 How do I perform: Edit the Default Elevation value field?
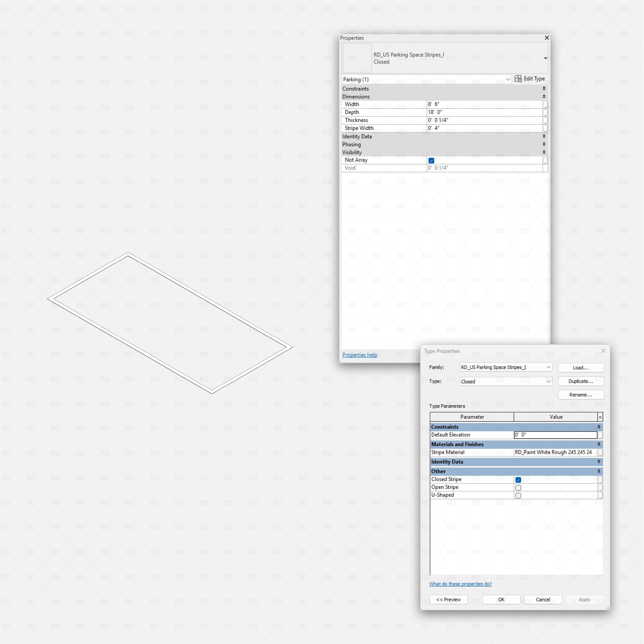tap(555, 435)
